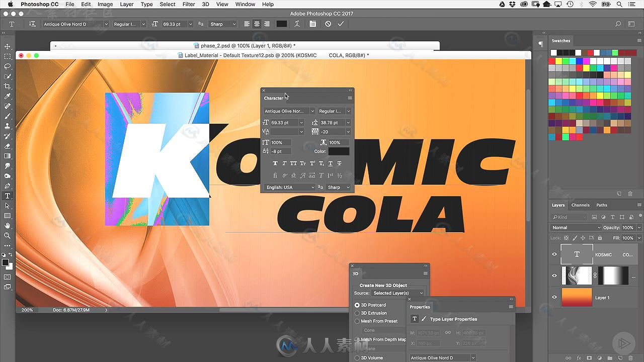
Task: Click Character panel text Color swatch
Action: point(339,151)
